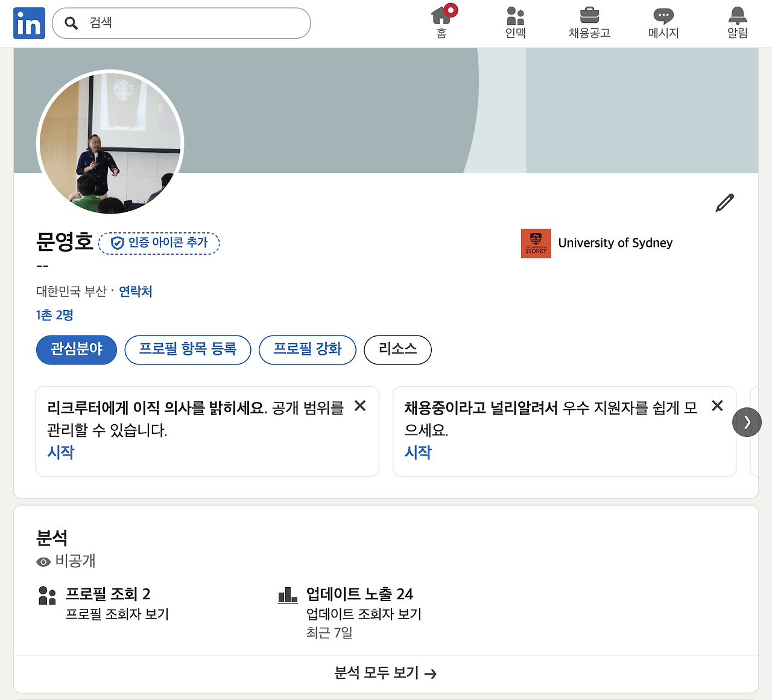This screenshot has height=700, width=772.
Task: Open the 홈 (Home) icon
Action: pyautogui.click(x=441, y=21)
